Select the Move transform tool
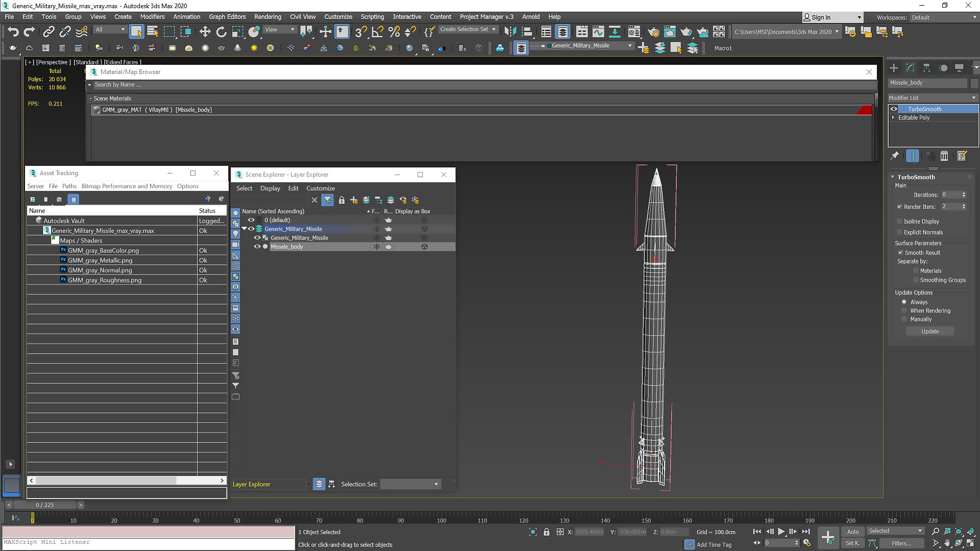The image size is (980, 551). pos(205,32)
